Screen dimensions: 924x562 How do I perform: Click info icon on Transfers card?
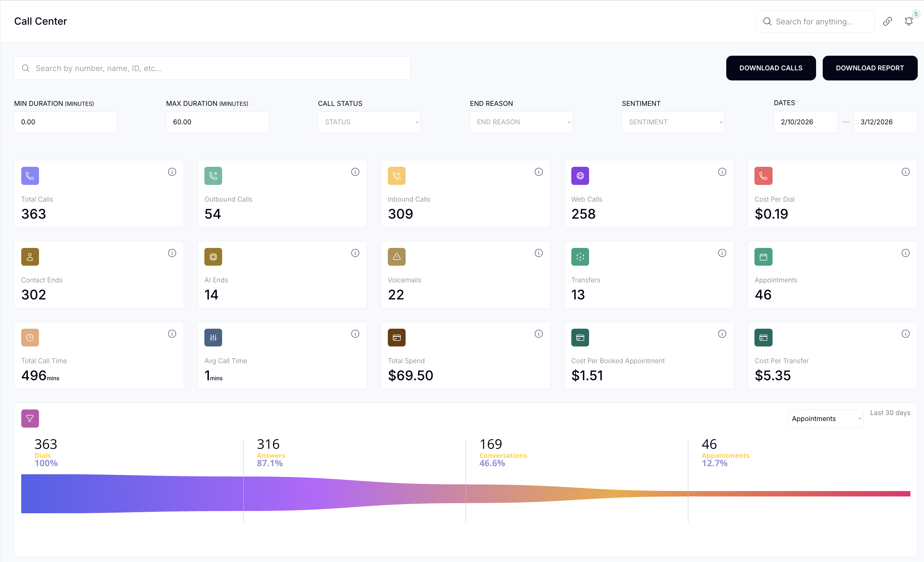point(722,253)
